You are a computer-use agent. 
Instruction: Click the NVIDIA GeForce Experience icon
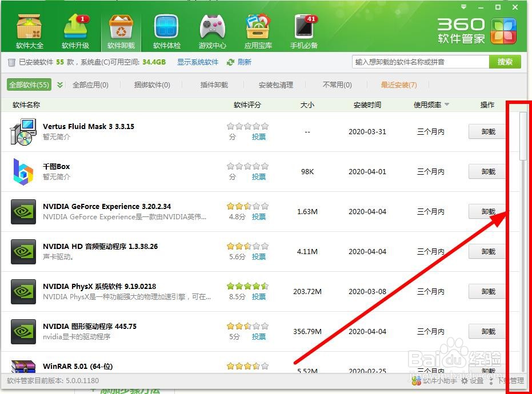(x=23, y=212)
